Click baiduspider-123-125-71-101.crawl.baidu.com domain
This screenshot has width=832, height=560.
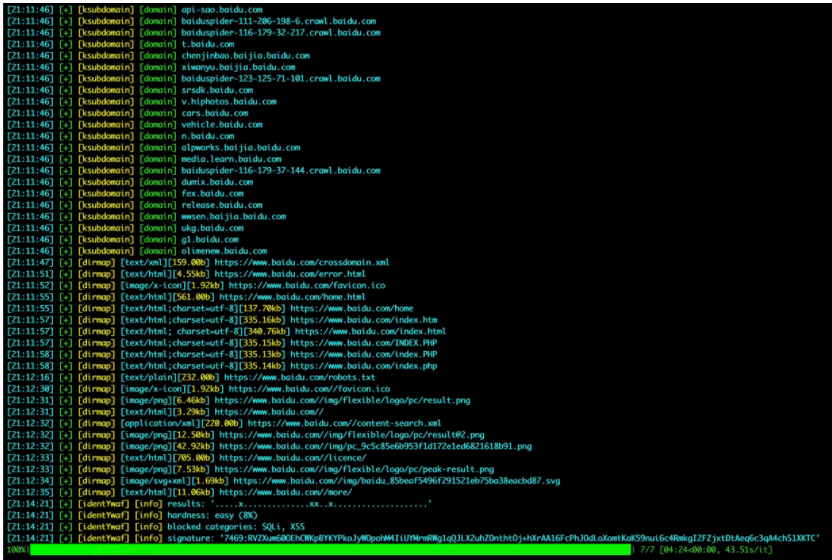(x=281, y=79)
